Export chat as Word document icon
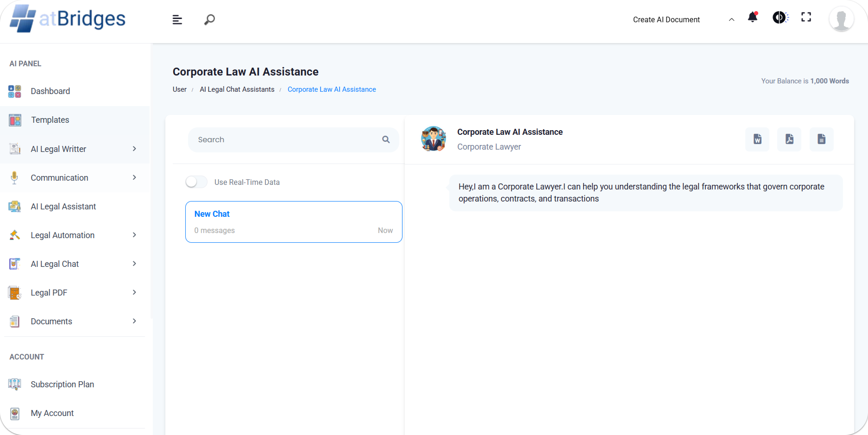Viewport: 868px width, 435px height. click(757, 139)
